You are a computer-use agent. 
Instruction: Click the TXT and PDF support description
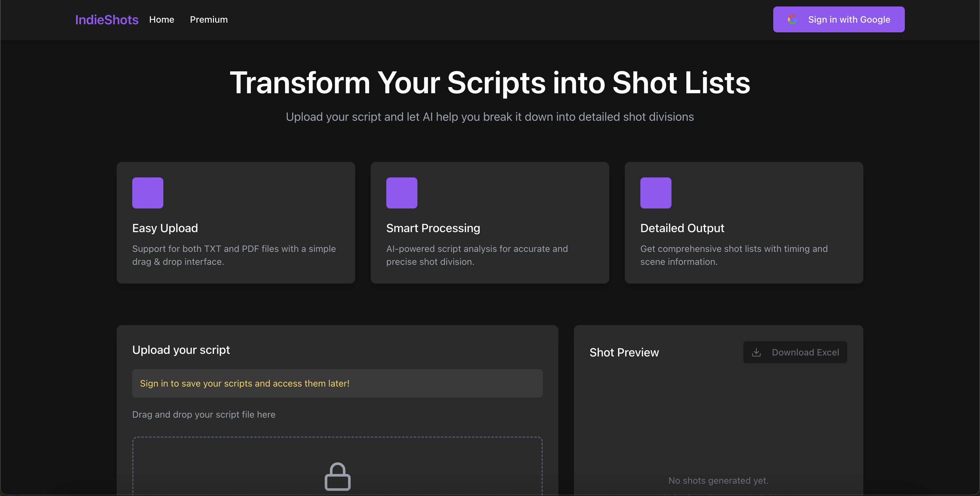click(x=234, y=255)
